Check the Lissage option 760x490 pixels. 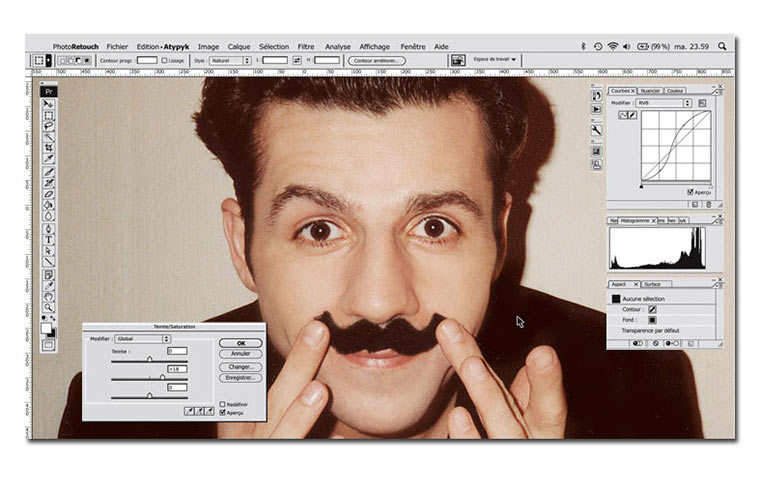click(x=165, y=61)
